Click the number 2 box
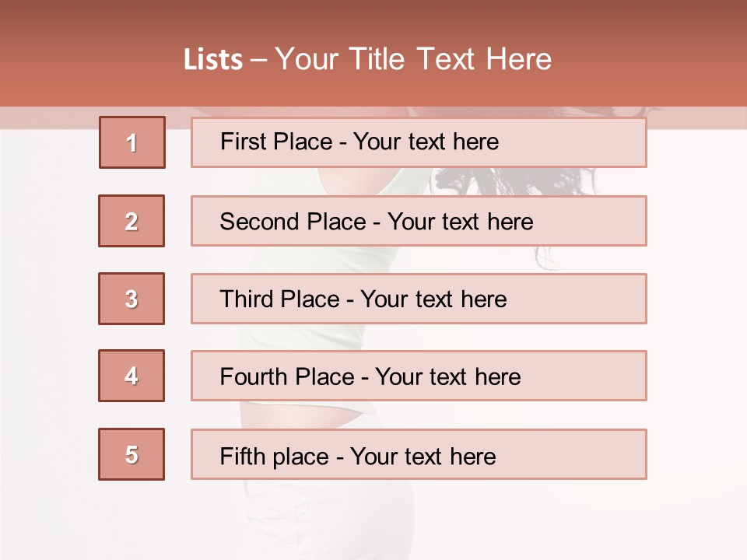 (132, 221)
